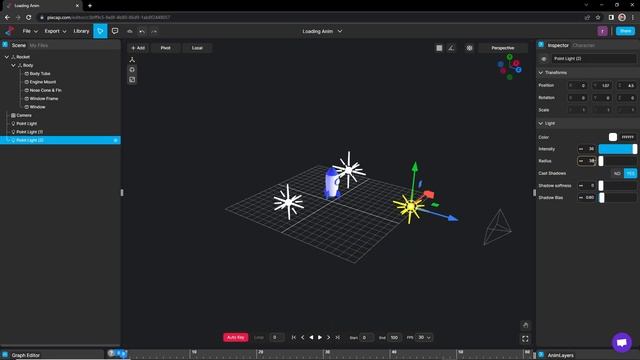Open the Export dropdown menu

pyautogui.click(x=55, y=31)
